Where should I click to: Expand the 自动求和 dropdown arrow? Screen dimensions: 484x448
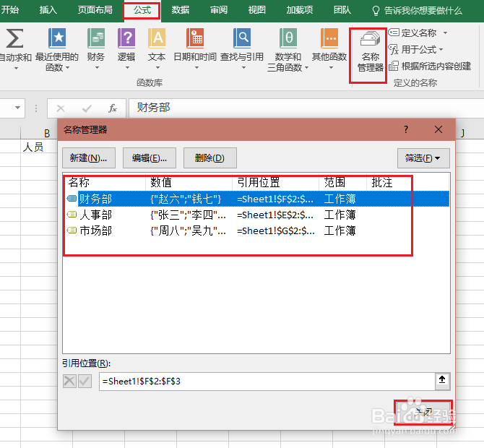click(x=16, y=68)
